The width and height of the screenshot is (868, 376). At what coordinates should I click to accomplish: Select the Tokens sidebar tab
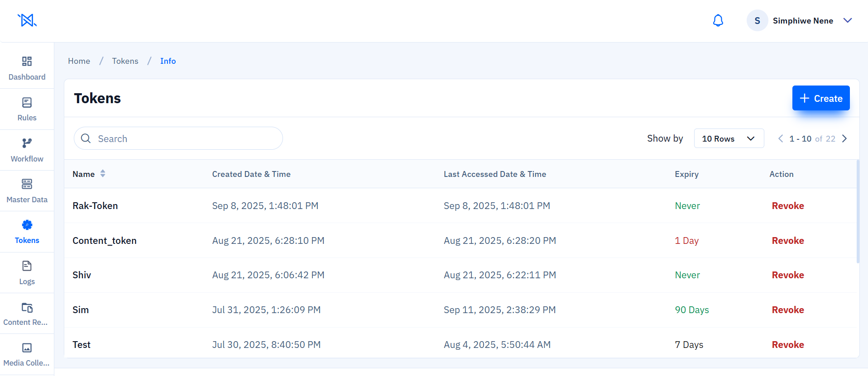click(x=27, y=232)
